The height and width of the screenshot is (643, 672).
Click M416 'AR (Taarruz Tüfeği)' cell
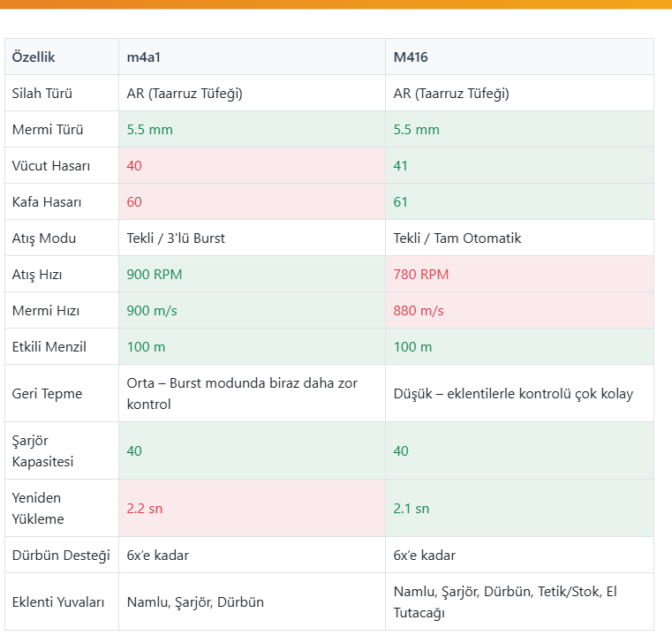pos(519,93)
